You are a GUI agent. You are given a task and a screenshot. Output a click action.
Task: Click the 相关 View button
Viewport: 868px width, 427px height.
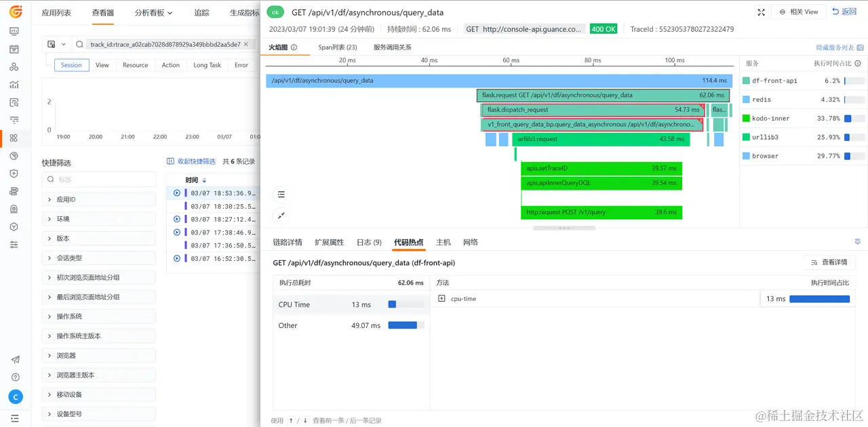click(798, 12)
